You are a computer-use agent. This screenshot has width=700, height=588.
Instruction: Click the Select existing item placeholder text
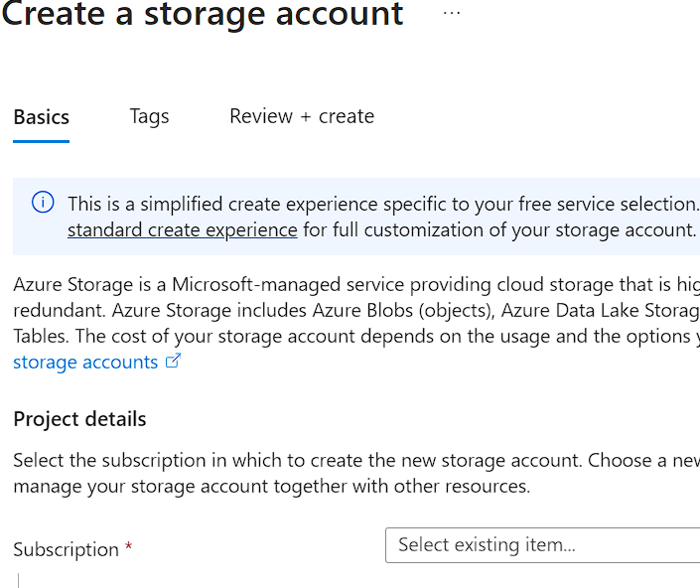pyautogui.click(x=487, y=545)
